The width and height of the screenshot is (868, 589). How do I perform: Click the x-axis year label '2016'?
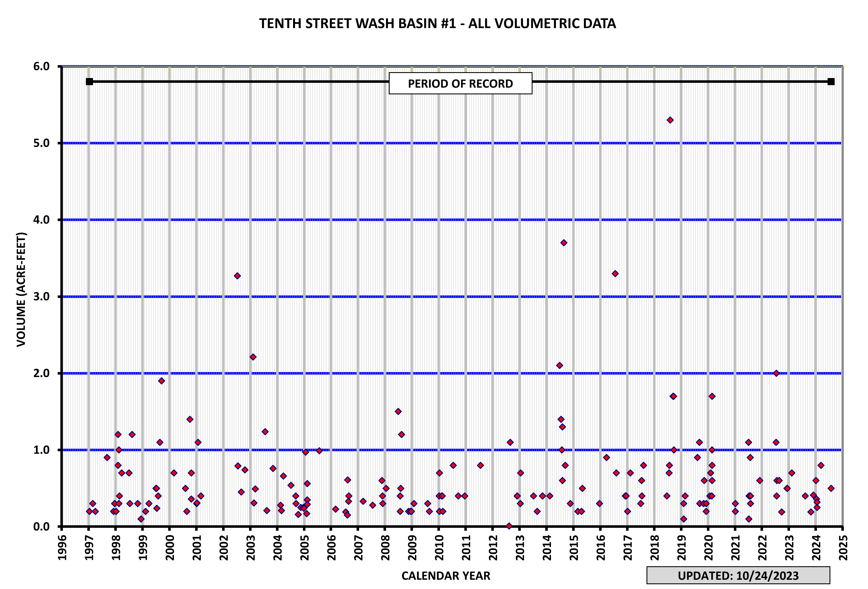[600, 547]
